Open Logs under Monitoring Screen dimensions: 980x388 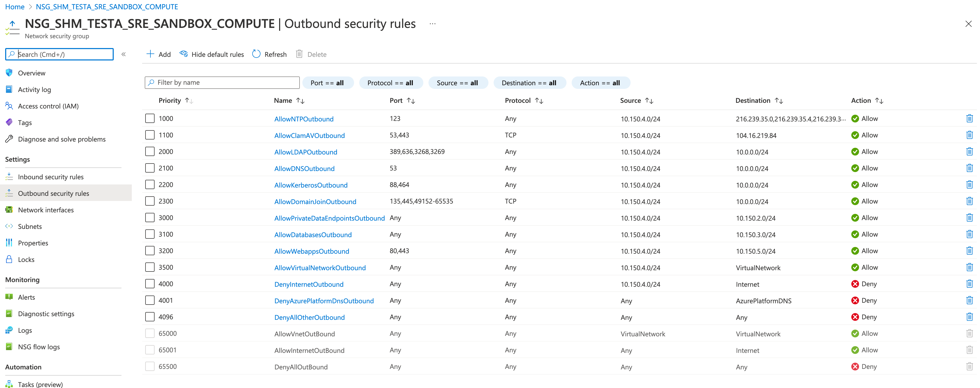pyautogui.click(x=25, y=330)
